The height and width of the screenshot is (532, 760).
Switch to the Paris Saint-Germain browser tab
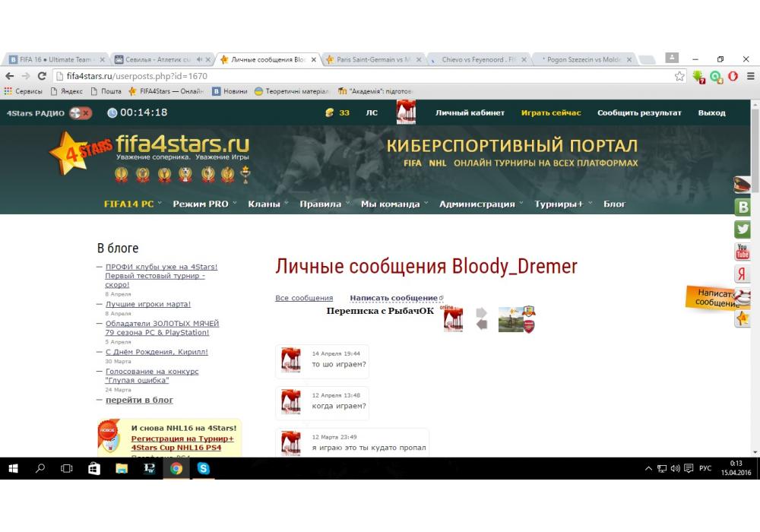click(x=372, y=59)
